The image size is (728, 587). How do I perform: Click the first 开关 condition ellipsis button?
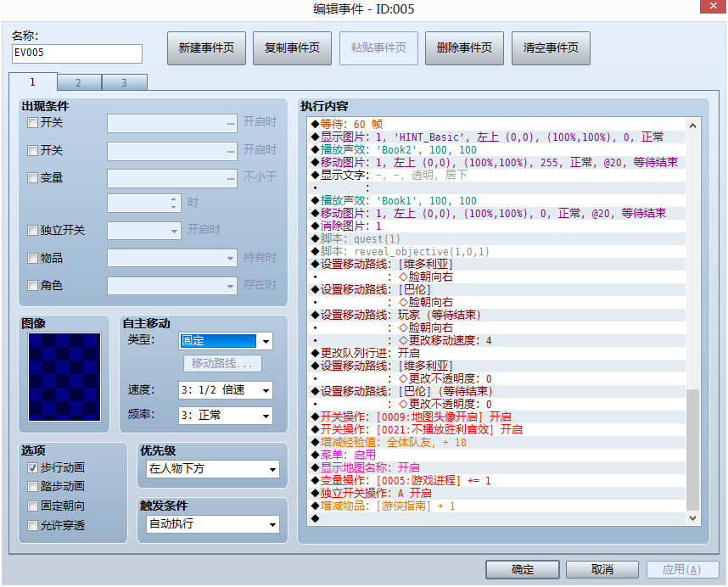click(231, 124)
